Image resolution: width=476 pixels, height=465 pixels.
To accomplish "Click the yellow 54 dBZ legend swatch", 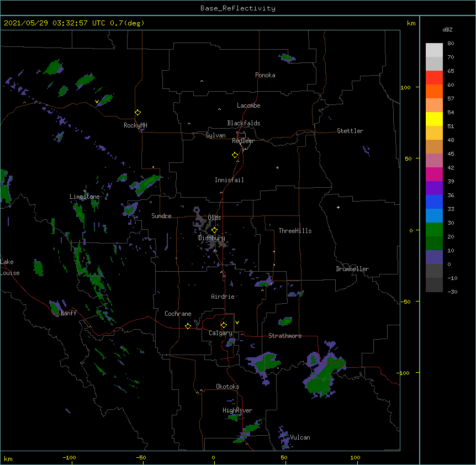I will click(x=434, y=119).
